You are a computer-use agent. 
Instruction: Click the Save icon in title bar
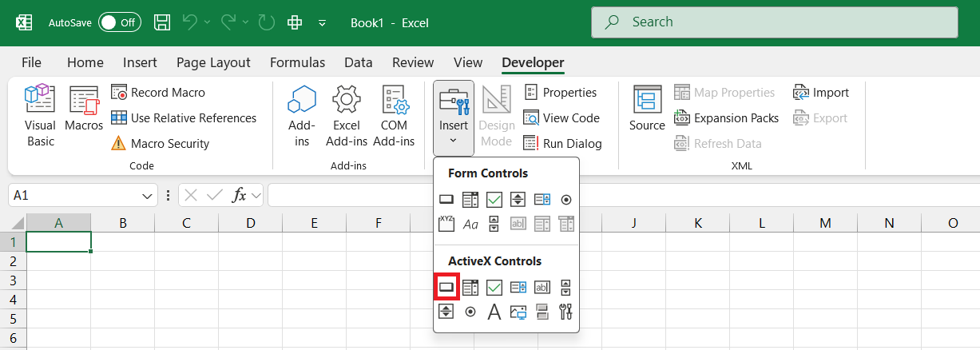[x=162, y=22]
